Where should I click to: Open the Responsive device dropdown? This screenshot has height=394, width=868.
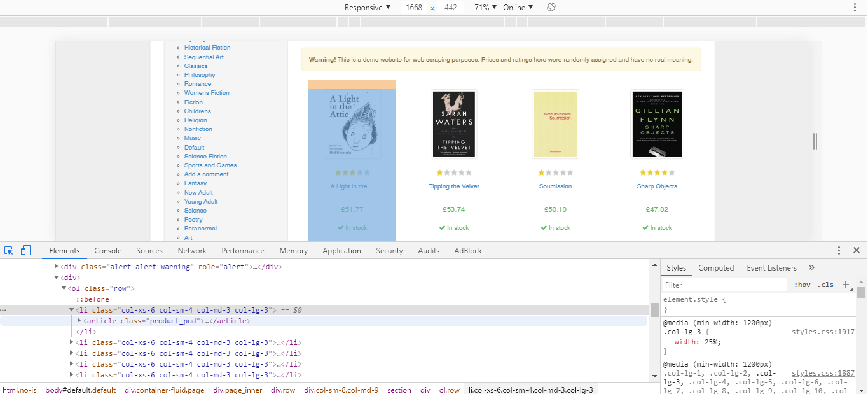[367, 7]
